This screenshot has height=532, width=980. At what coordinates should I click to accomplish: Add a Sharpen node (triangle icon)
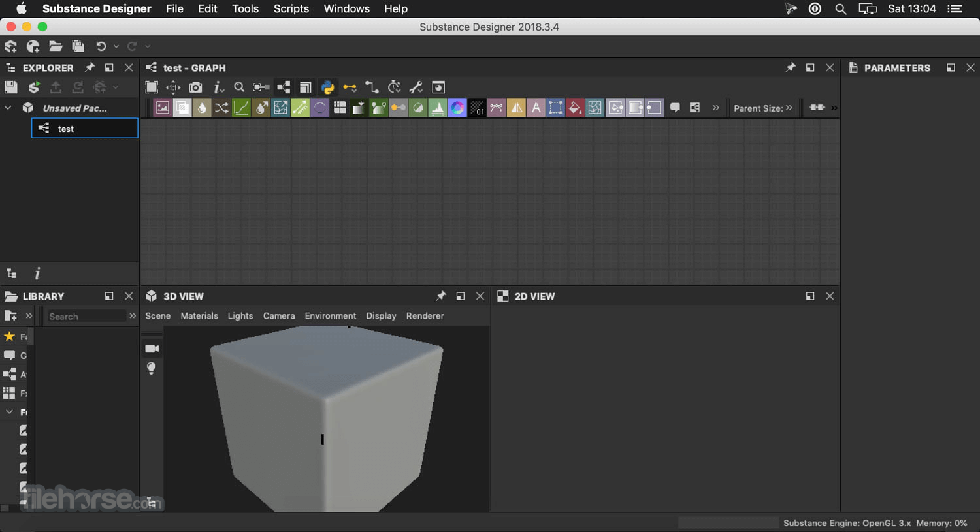(516, 108)
